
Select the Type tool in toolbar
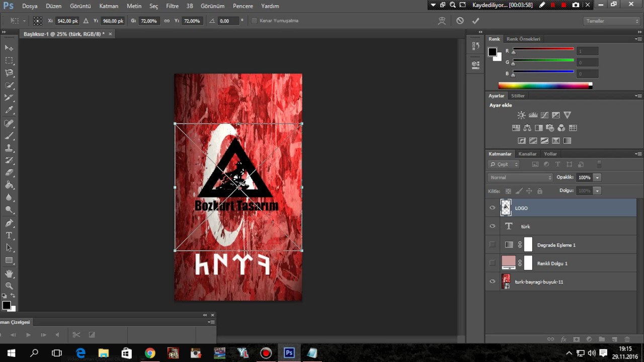click(9, 235)
